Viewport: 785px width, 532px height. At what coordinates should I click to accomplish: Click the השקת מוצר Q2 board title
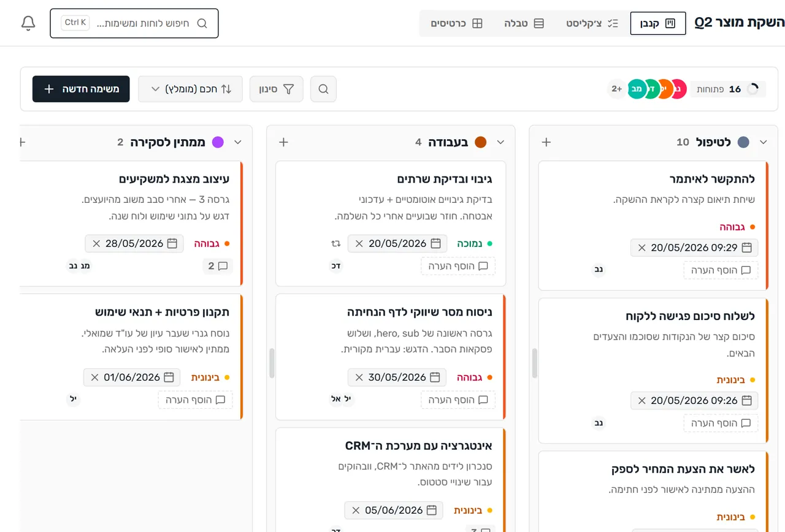click(x=740, y=23)
